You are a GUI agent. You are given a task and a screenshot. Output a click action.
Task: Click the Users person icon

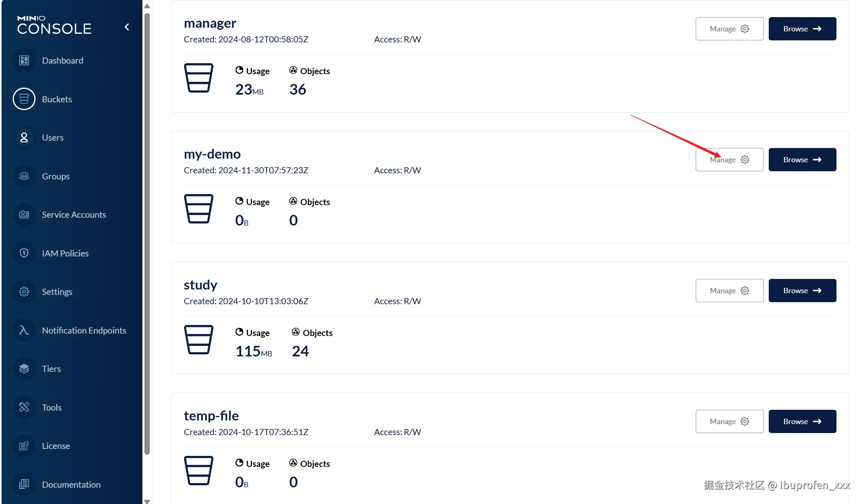[24, 138]
